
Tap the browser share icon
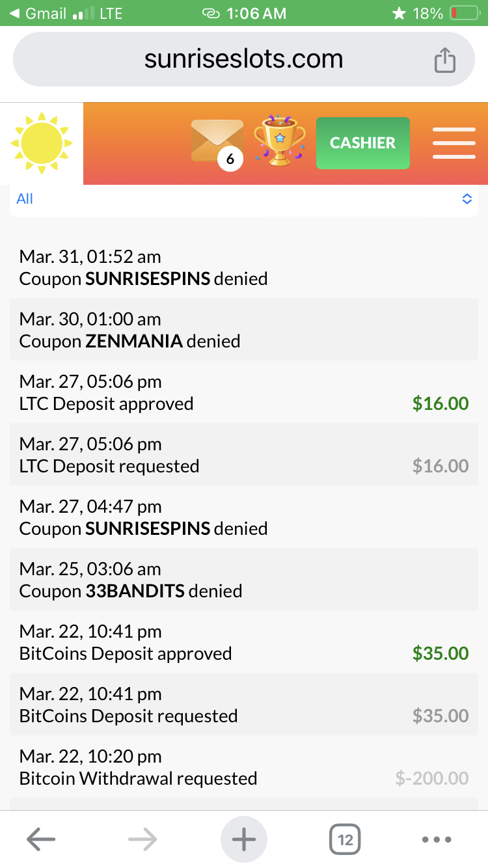tap(445, 61)
